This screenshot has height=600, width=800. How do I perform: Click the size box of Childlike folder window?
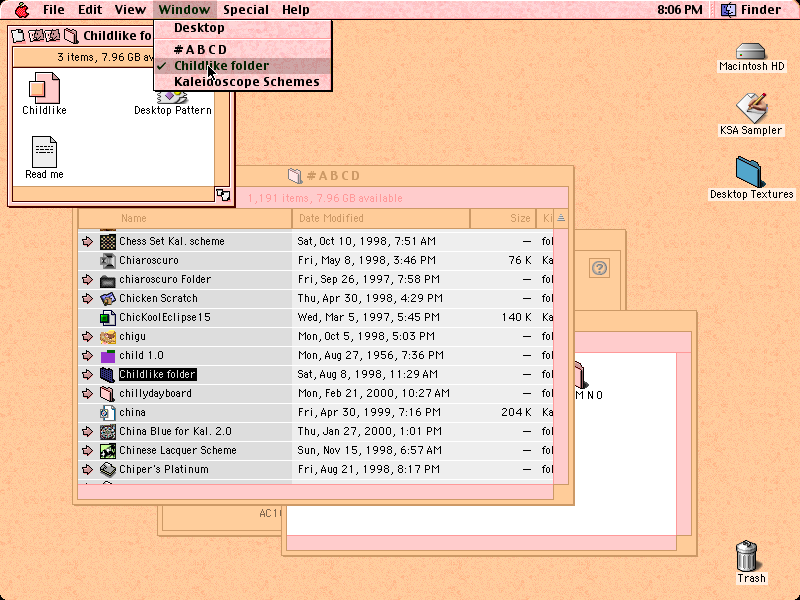click(x=223, y=195)
